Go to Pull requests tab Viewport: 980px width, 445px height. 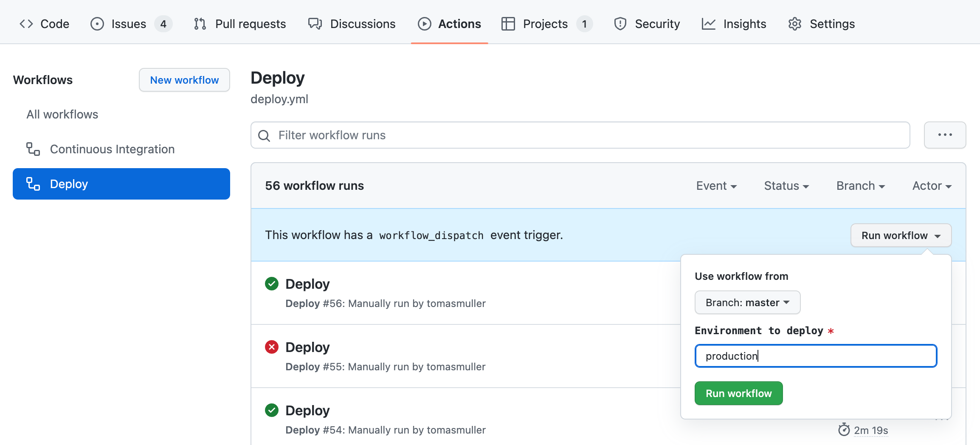pyautogui.click(x=239, y=24)
